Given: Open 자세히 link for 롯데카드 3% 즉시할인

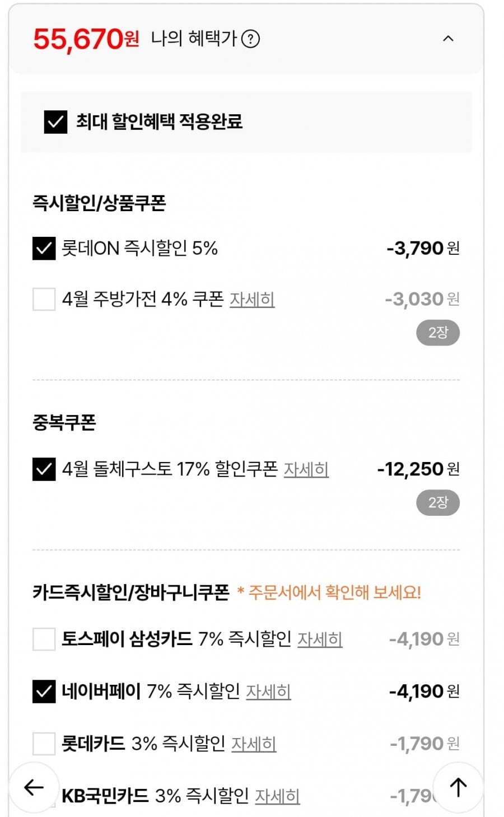Looking at the screenshot, I should [x=254, y=744].
